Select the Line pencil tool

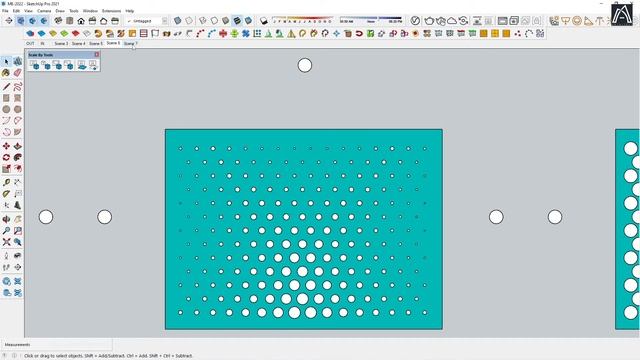6,87
